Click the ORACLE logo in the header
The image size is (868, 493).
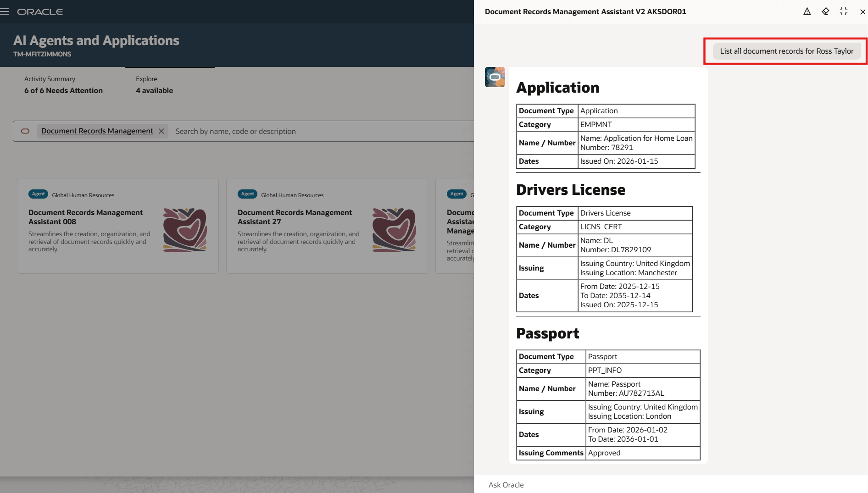(x=40, y=11)
